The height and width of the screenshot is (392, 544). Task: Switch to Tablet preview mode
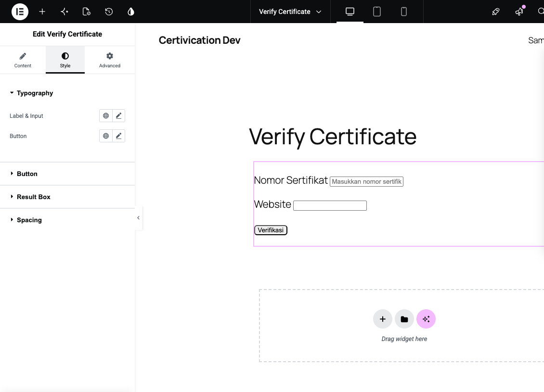377,12
